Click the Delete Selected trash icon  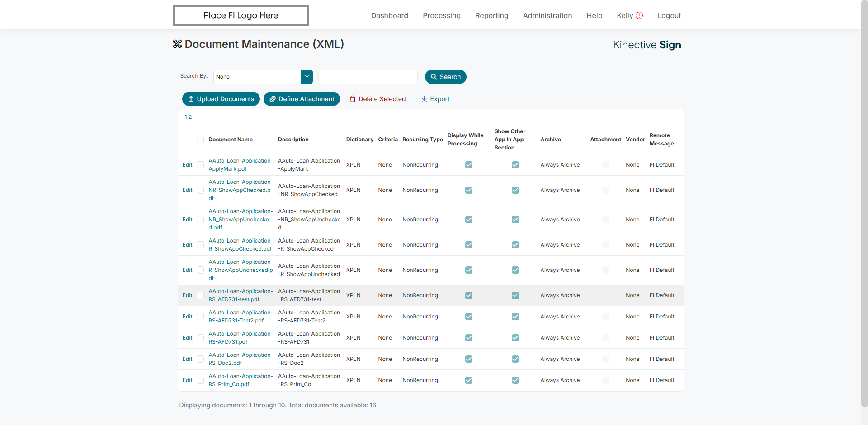pos(353,99)
